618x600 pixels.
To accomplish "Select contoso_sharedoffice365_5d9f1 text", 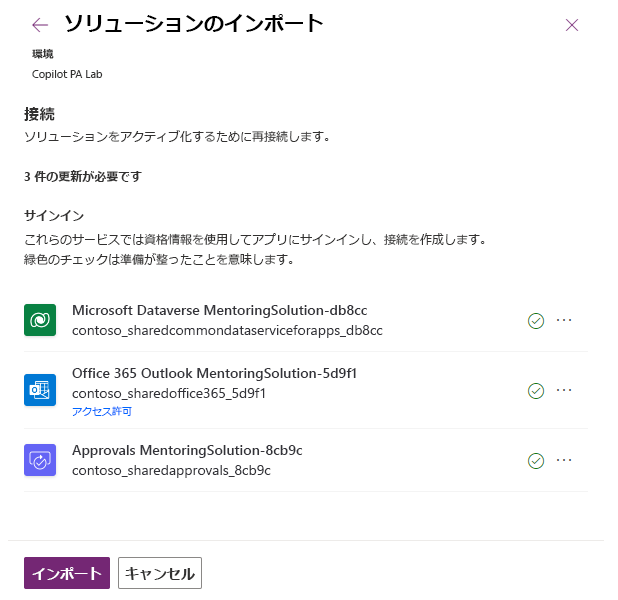I will point(169,393).
